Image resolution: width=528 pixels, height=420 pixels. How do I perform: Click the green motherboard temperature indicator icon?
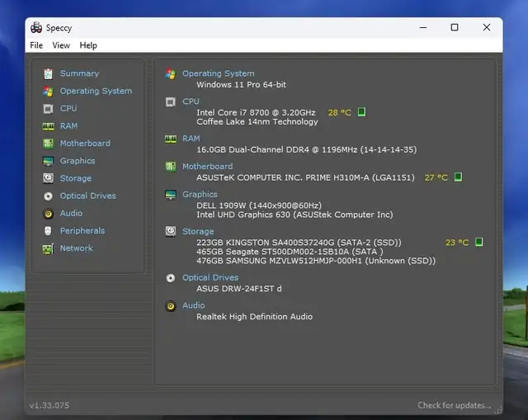458,177
